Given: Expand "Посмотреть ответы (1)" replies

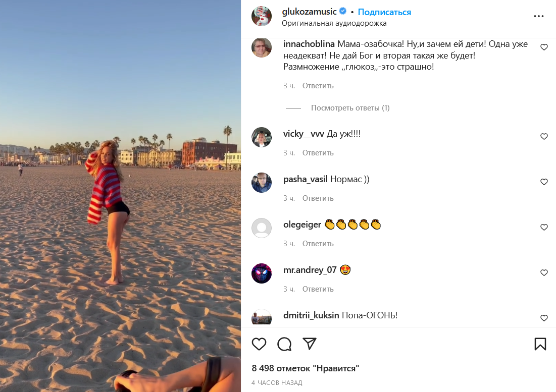Looking at the screenshot, I should pyautogui.click(x=350, y=108).
